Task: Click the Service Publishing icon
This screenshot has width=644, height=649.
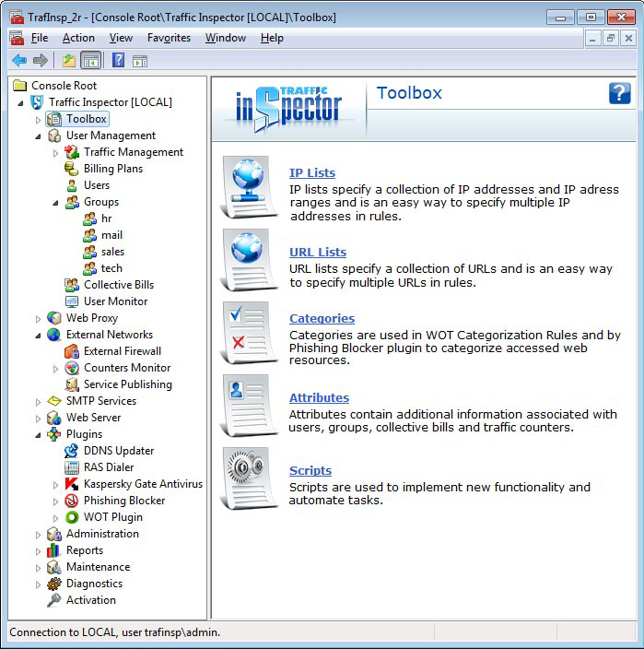Action: (x=71, y=384)
